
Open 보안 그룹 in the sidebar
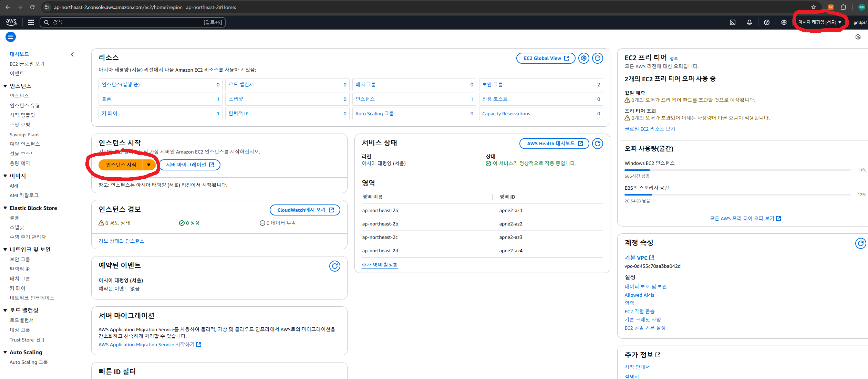20,259
